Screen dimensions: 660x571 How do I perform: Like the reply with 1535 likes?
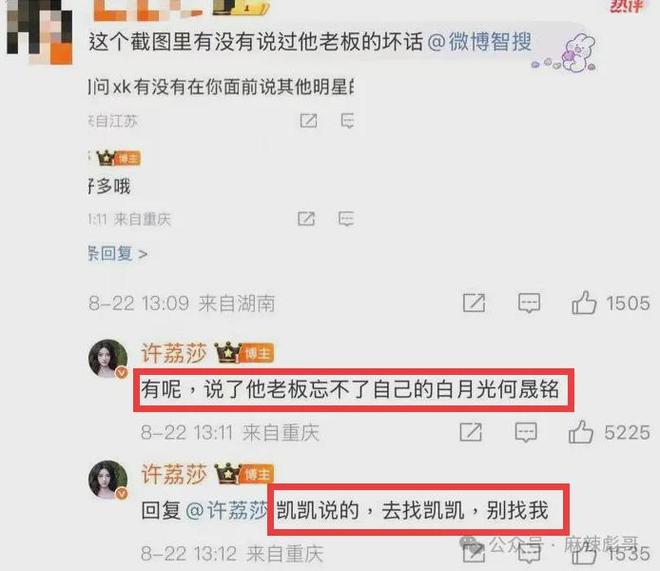point(584,552)
